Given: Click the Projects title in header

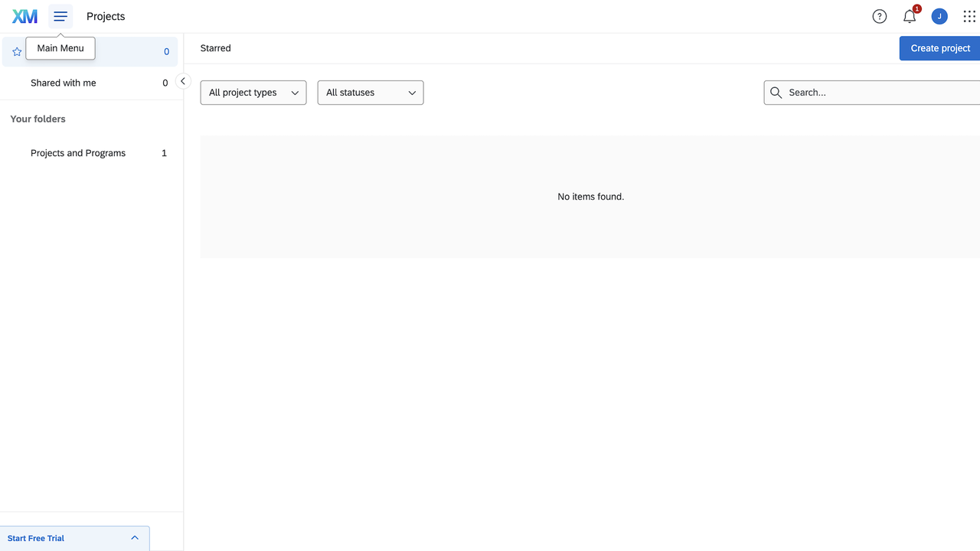Looking at the screenshot, I should (x=106, y=17).
